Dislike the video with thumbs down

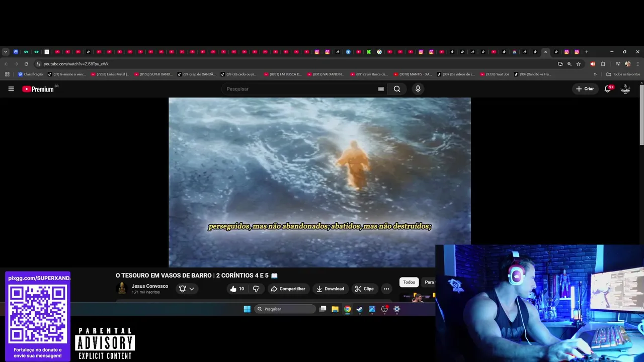pyautogui.click(x=256, y=289)
